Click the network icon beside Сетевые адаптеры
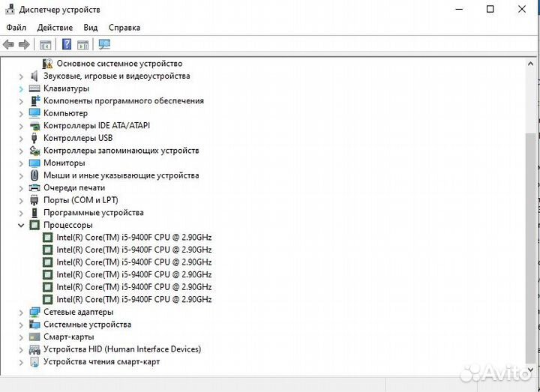 click(34, 312)
